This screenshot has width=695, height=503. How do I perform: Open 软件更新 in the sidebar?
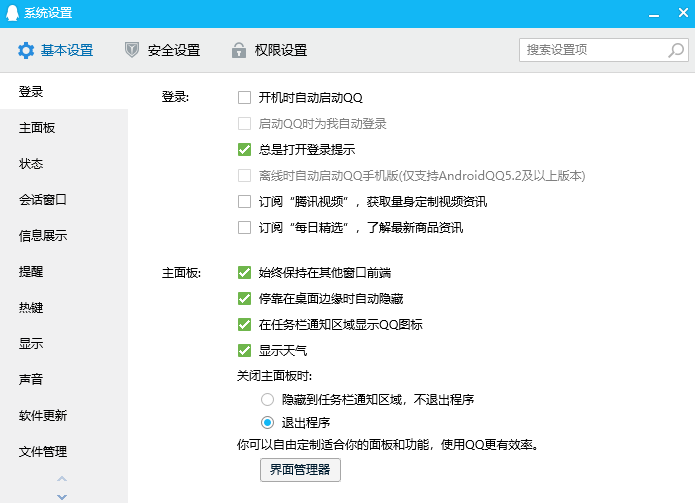pyautogui.click(x=64, y=415)
